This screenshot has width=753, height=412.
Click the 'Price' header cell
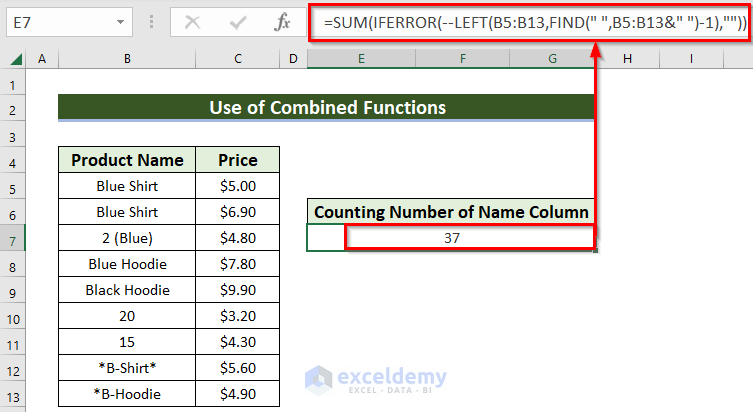(238, 160)
